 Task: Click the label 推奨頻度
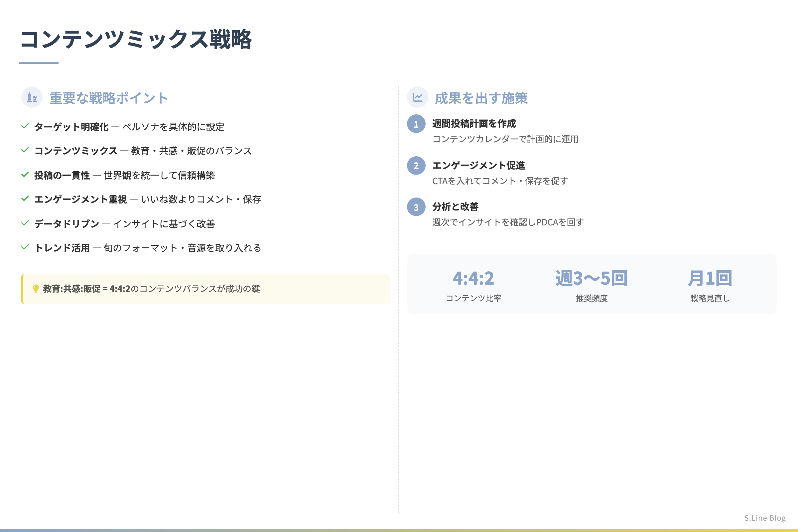point(592,298)
